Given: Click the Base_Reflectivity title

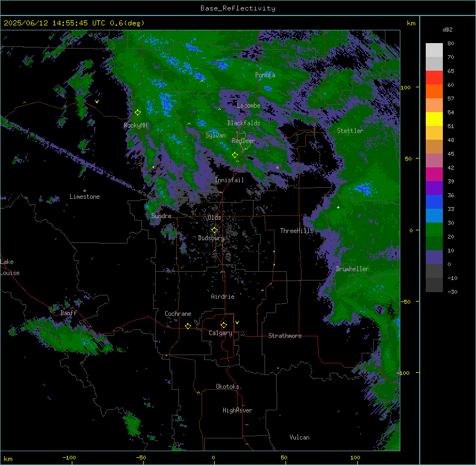Looking at the screenshot, I should [x=238, y=8].
